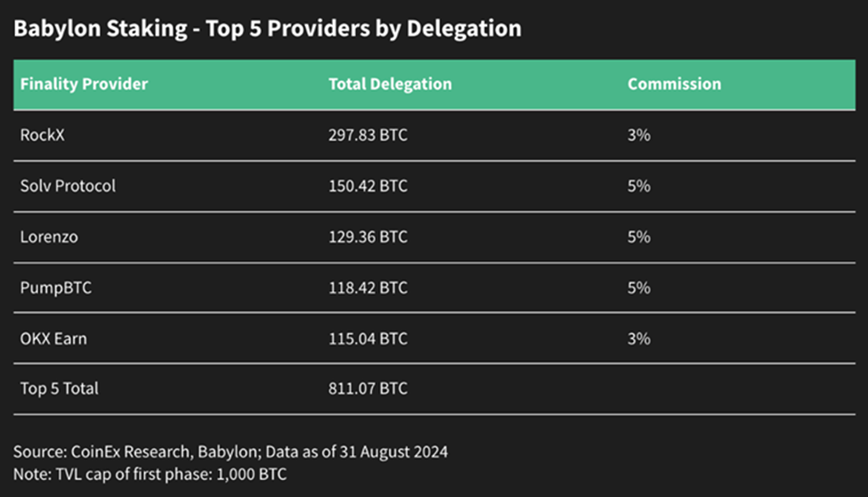Click the Finality Provider column header

pos(85,84)
